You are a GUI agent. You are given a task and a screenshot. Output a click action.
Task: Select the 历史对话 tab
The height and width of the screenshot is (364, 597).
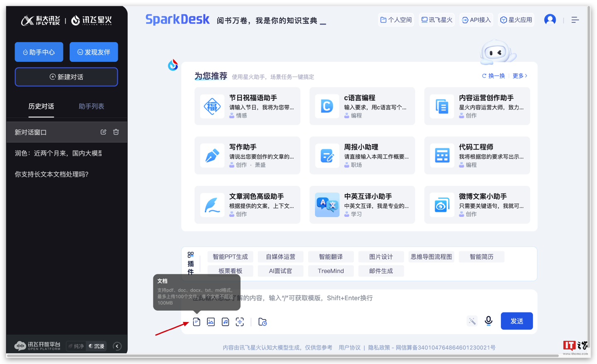41,106
